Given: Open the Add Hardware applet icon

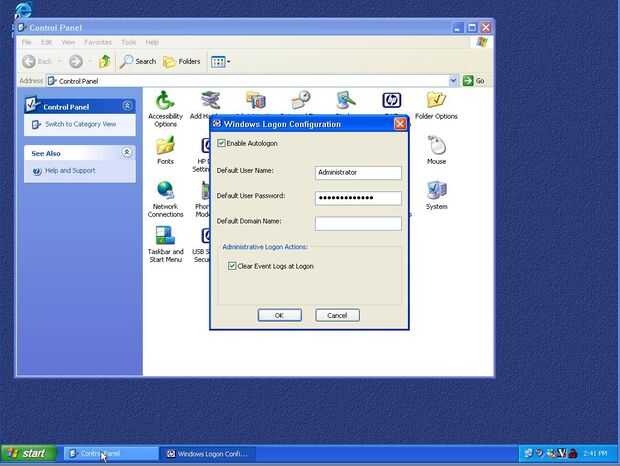Looking at the screenshot, I should coord(210,100).
